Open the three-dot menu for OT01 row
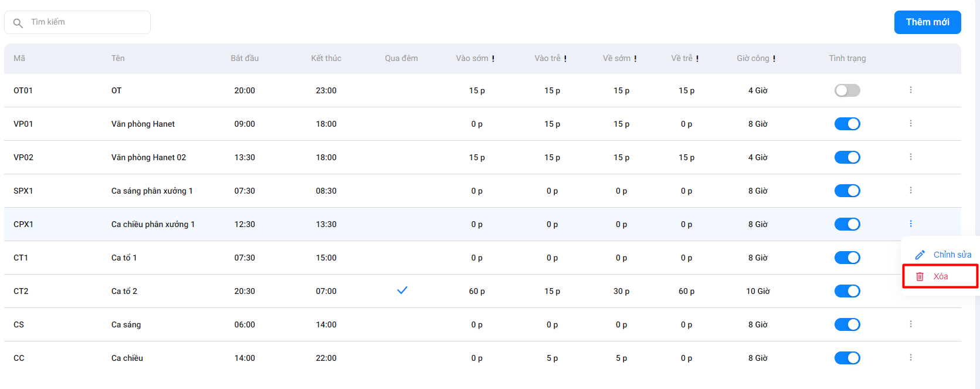Viewport: 980px width, 389px height. pos(910,90)
